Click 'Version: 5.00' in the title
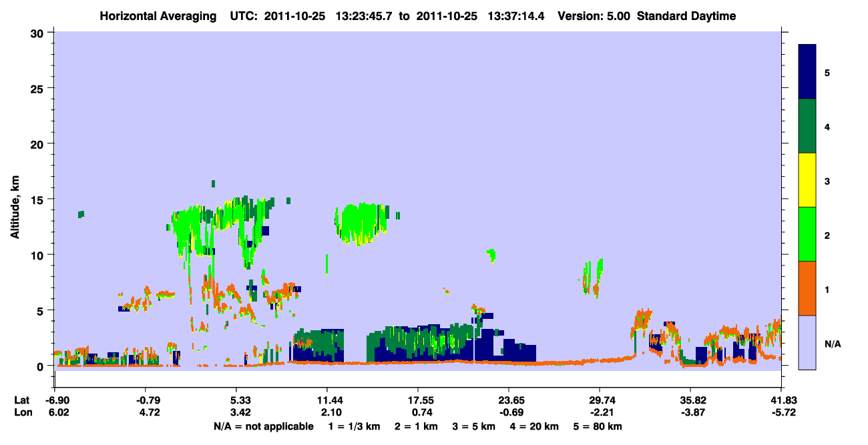This screenshot has width=868, height=445. 594,16
